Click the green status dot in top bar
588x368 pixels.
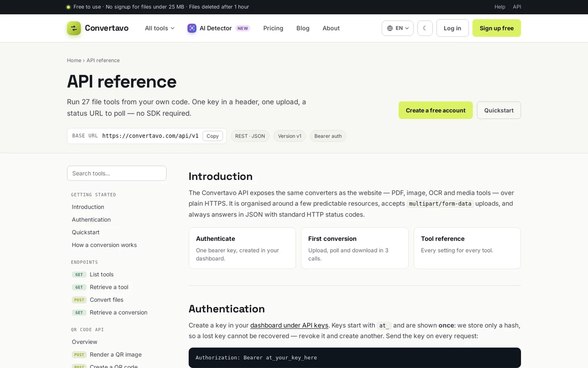tap(68, 7)
